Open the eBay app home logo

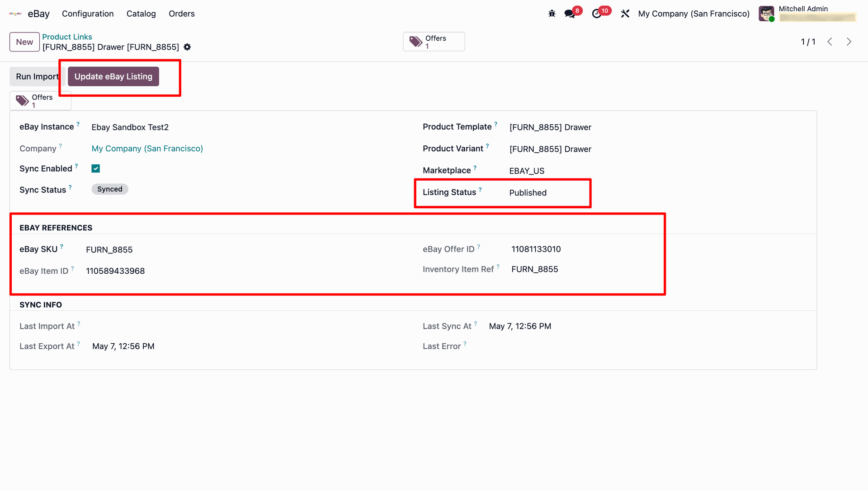coord(15,14)
